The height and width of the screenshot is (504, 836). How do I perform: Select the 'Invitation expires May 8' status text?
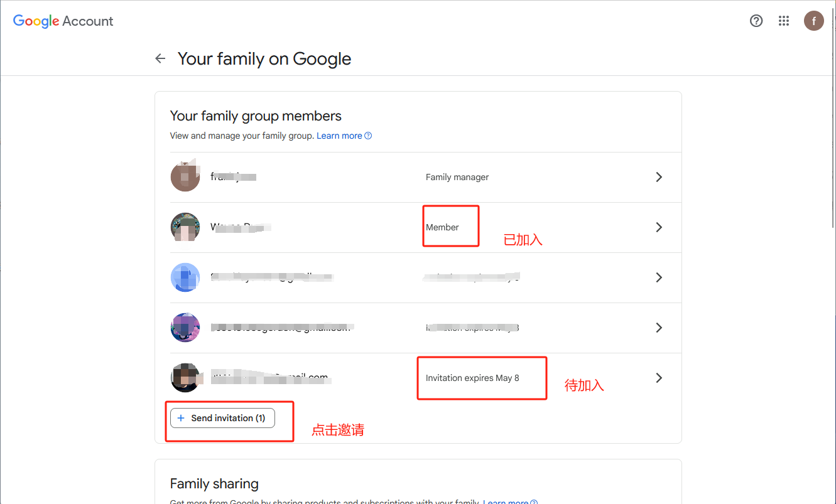click(x=472, y=378)
